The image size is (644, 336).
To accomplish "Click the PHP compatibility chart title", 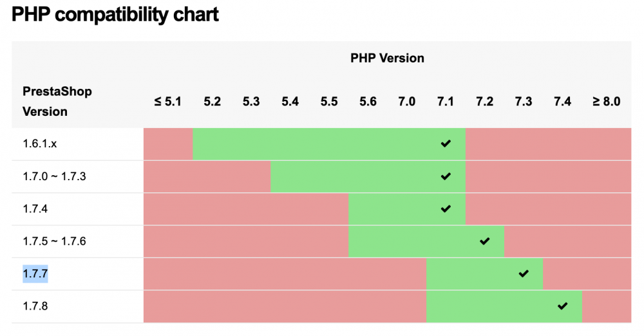I will (115, 15).
